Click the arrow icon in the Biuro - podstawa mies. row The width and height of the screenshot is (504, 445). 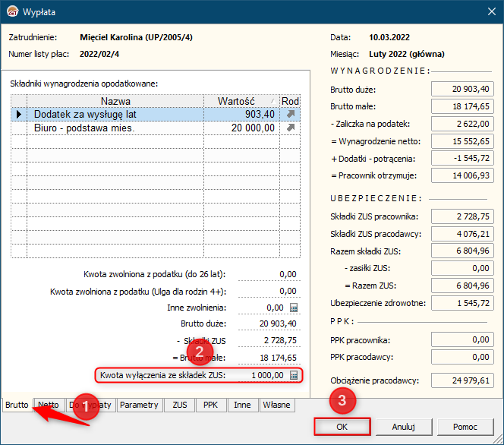290,128
